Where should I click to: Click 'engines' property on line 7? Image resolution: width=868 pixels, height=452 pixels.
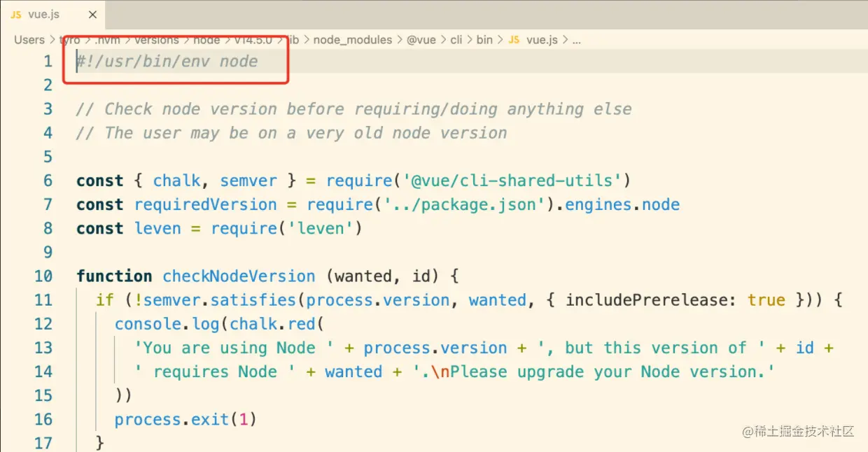click(598, 204)
